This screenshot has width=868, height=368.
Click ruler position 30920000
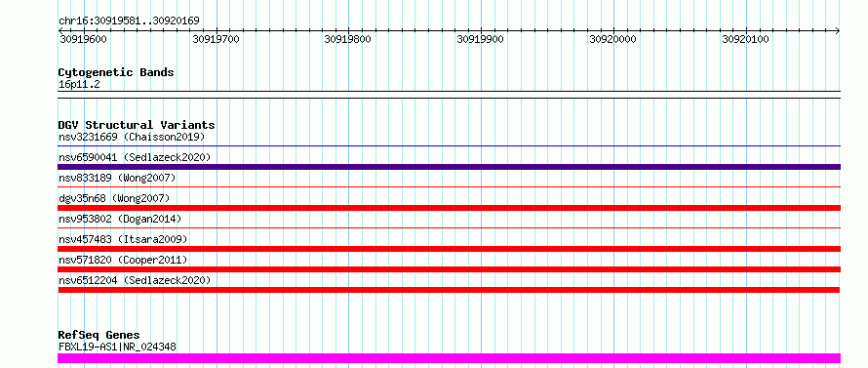[612, 39]
